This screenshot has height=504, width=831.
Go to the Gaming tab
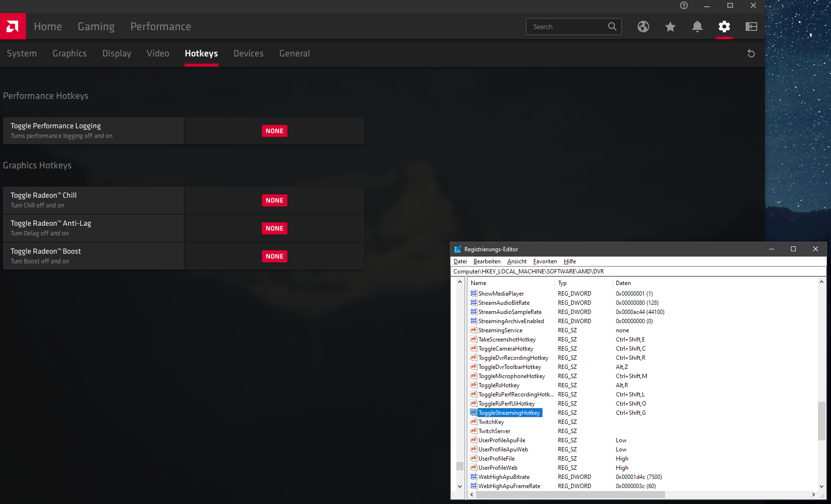(x=96, y=27)
